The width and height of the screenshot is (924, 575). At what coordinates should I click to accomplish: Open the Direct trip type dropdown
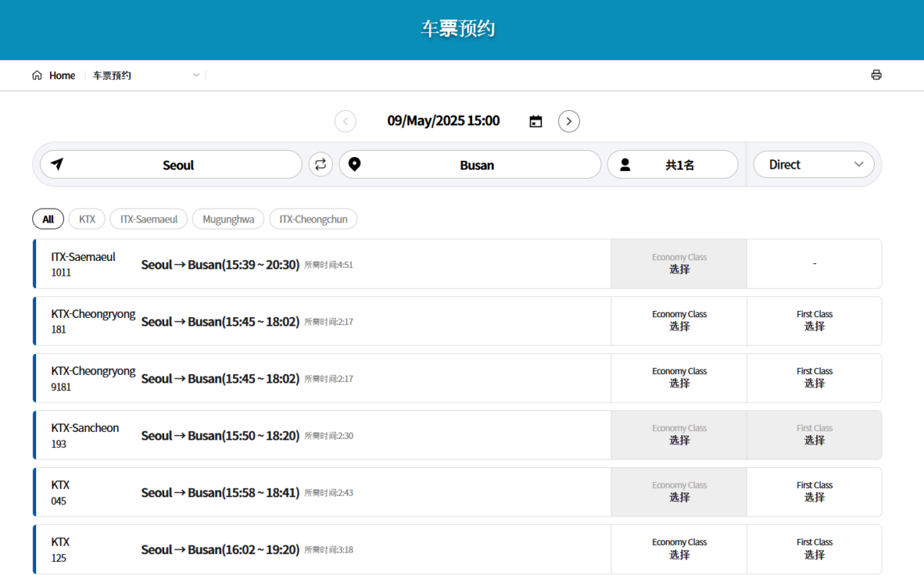coord(814,165)
